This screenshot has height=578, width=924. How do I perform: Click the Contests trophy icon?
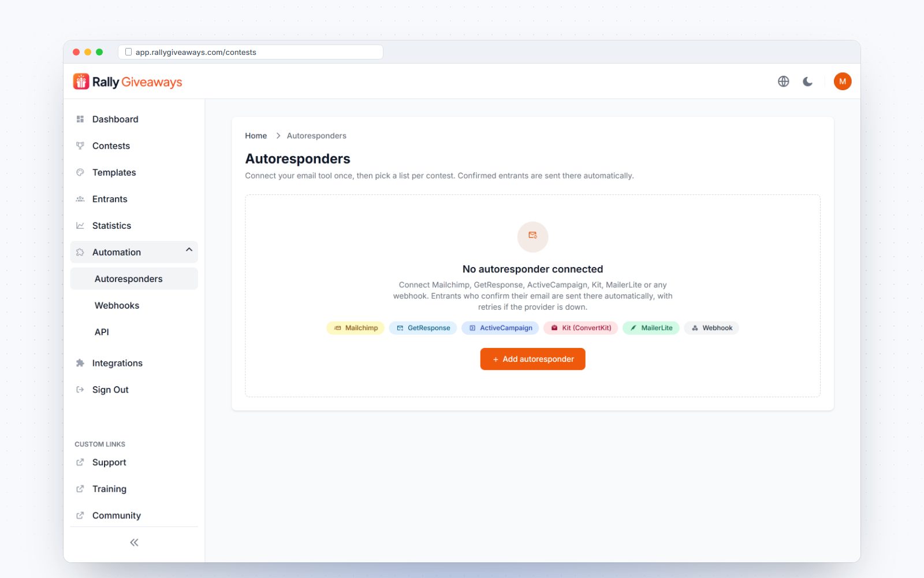pos(80,146)
